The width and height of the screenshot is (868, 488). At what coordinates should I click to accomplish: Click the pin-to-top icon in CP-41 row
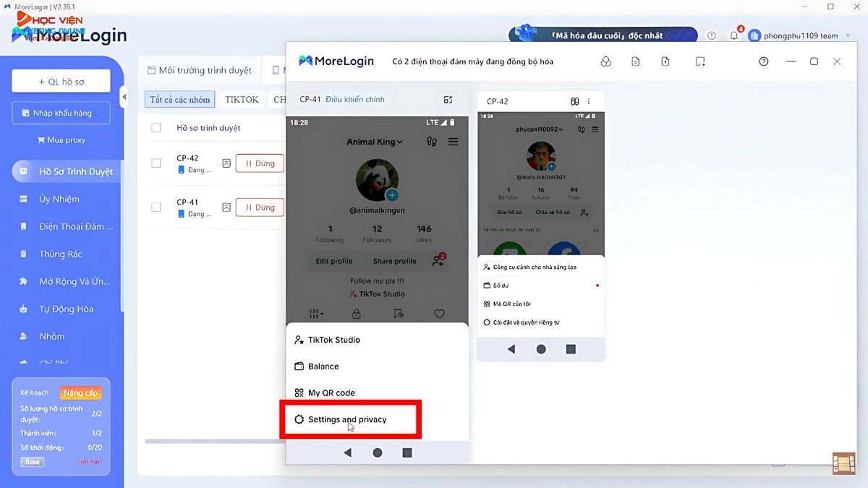coord(226,207)
